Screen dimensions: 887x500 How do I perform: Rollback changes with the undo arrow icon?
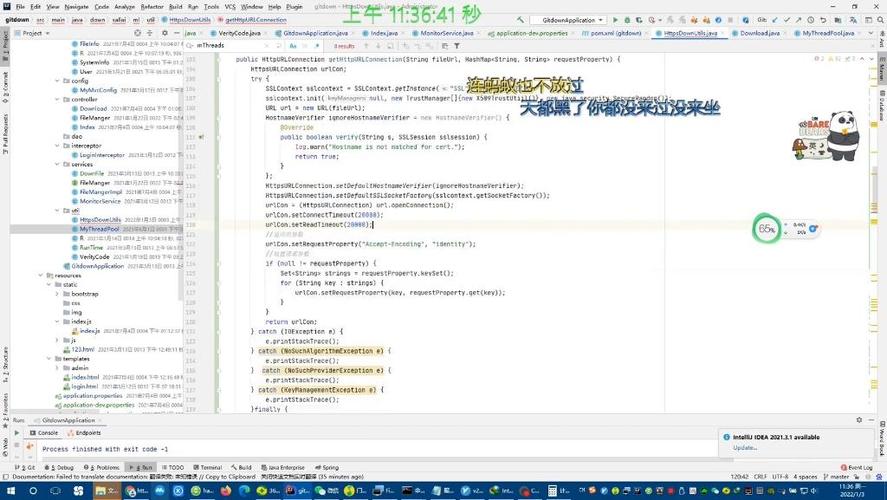[x=823, y=20]
